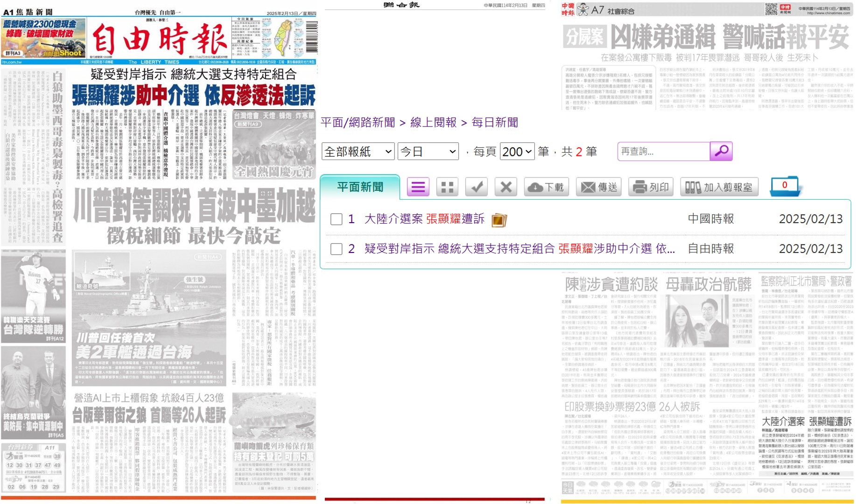Go to 每日新聞 breadcrumb
856x504 pixels.
point(495,123)
